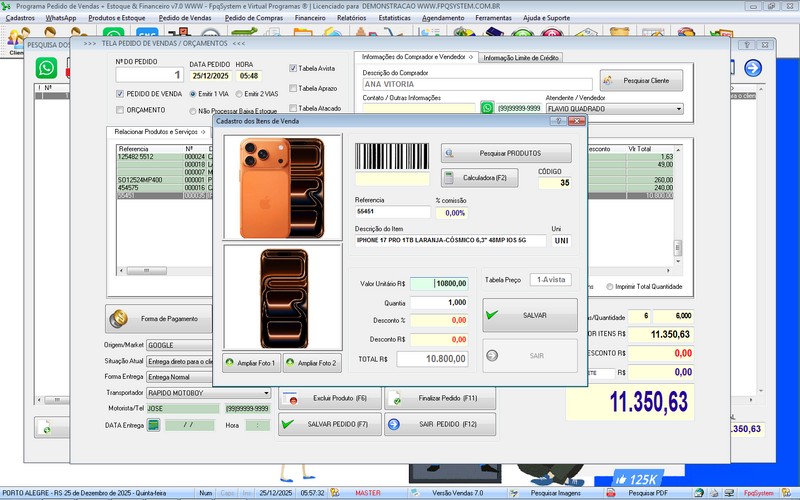Click Pesquisar Imagens in status bar
Screen dimensions: 800x500
(556, 493)
